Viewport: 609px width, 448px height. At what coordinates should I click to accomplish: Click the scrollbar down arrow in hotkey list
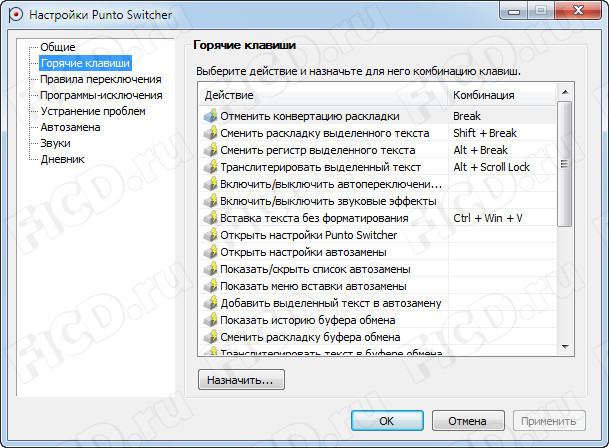565,346
